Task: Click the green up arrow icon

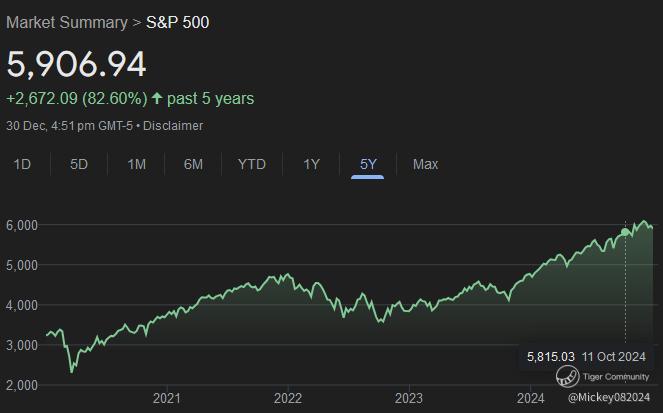Action: coord(156,98)
